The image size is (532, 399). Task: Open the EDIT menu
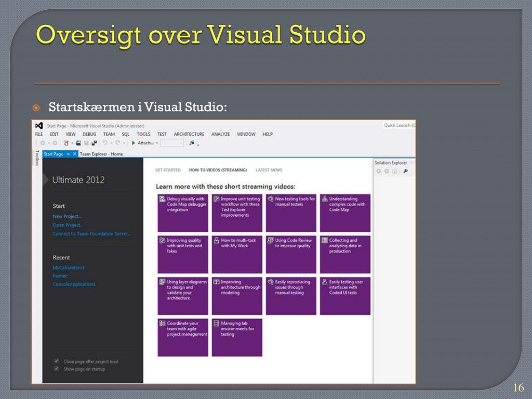click(54, 135)
